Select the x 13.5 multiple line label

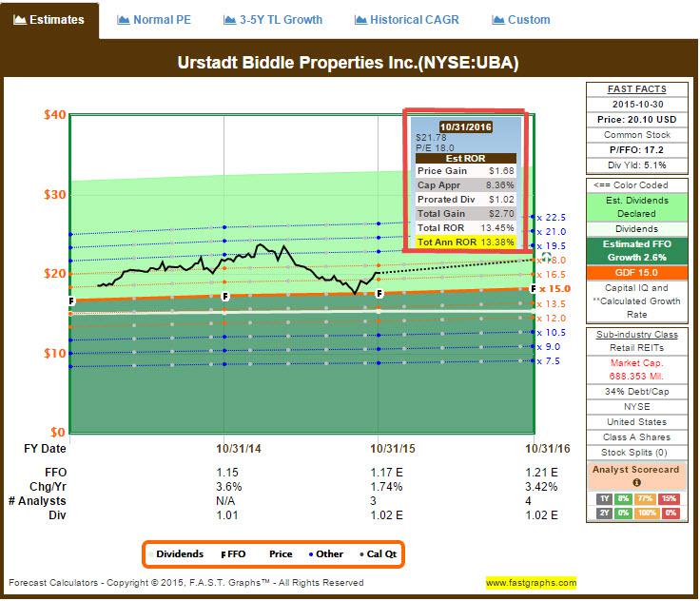[x=552, y=304]
